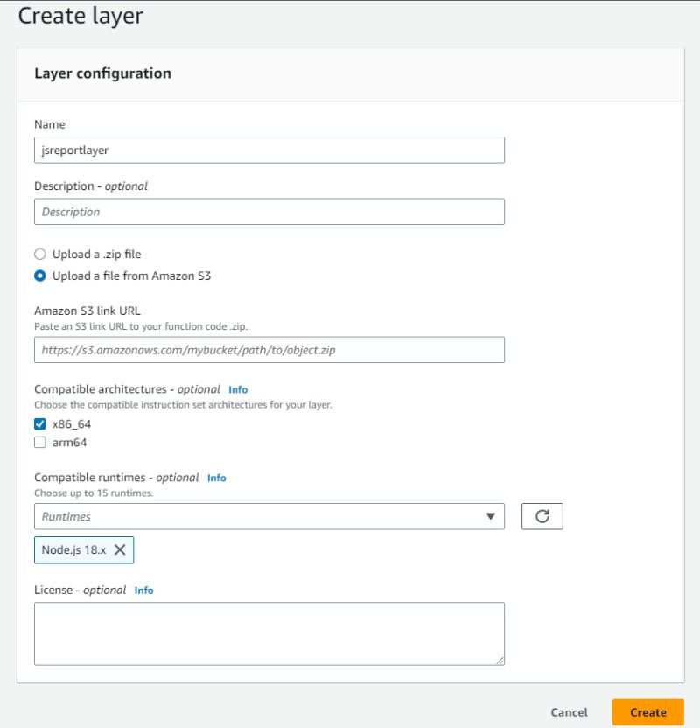Remove the Node.js 18.x runtime tag
This screenshot has height=728, width=700.
[120, 549]
